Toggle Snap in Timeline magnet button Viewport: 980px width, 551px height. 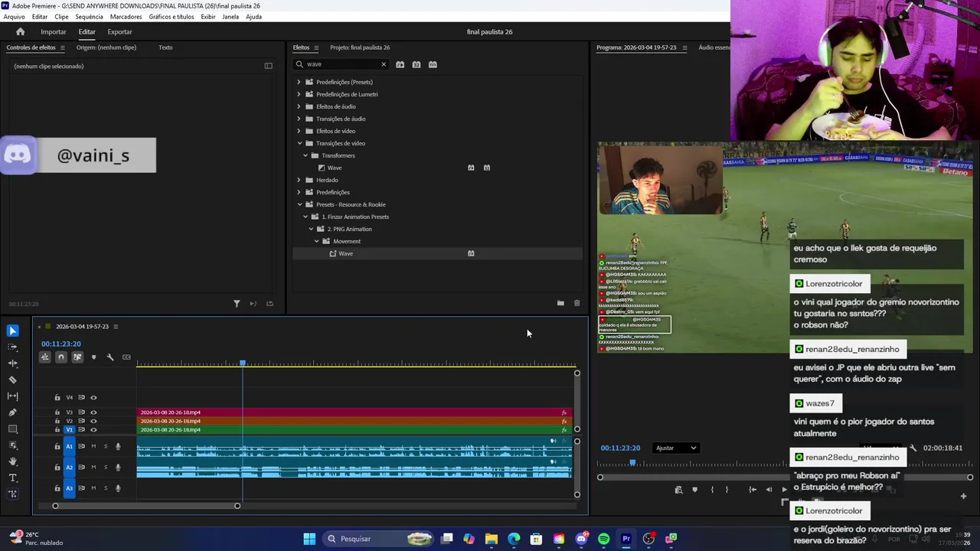tap(61, 357)
